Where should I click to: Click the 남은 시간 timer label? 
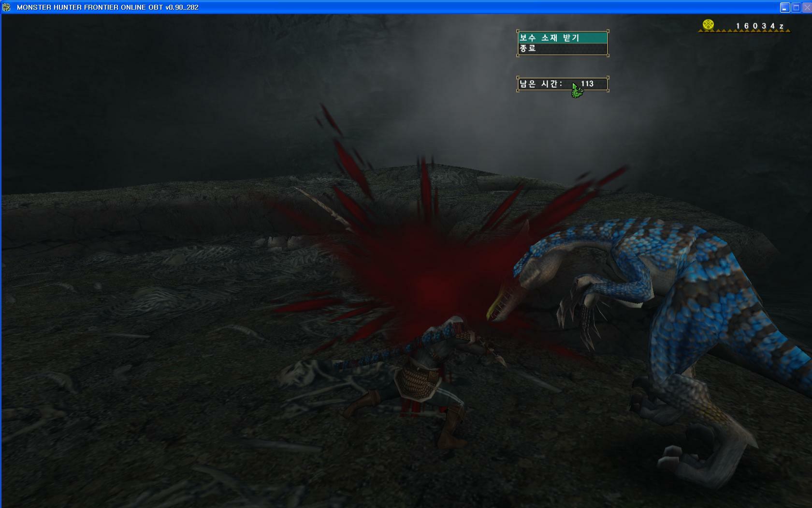click(x=541, y=84)
